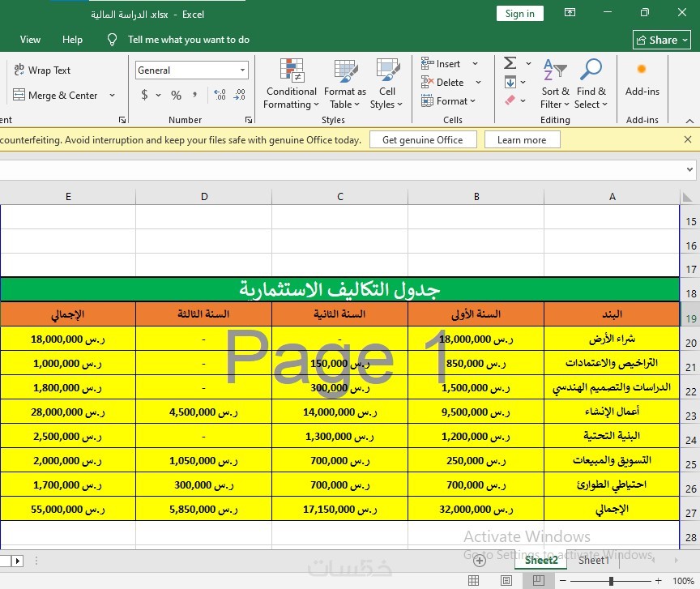Click the 100% zoom level

click(683, 581)
